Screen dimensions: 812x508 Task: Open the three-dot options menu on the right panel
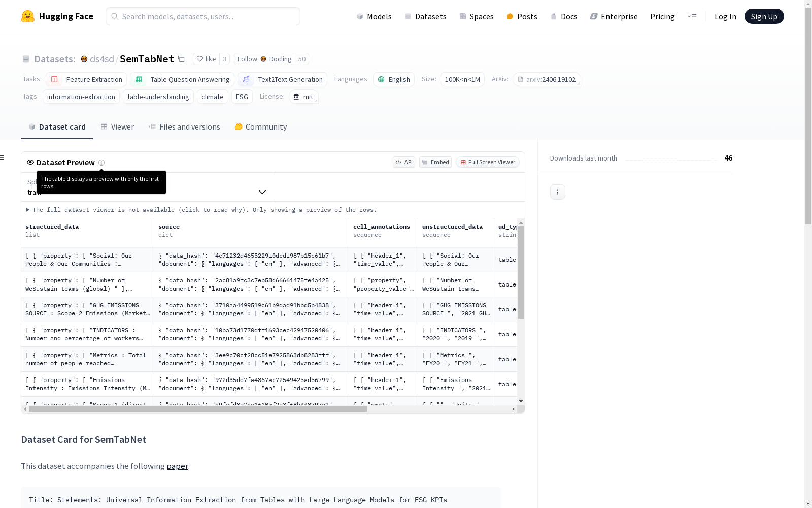pyautogui.click(x=558, y=192)
